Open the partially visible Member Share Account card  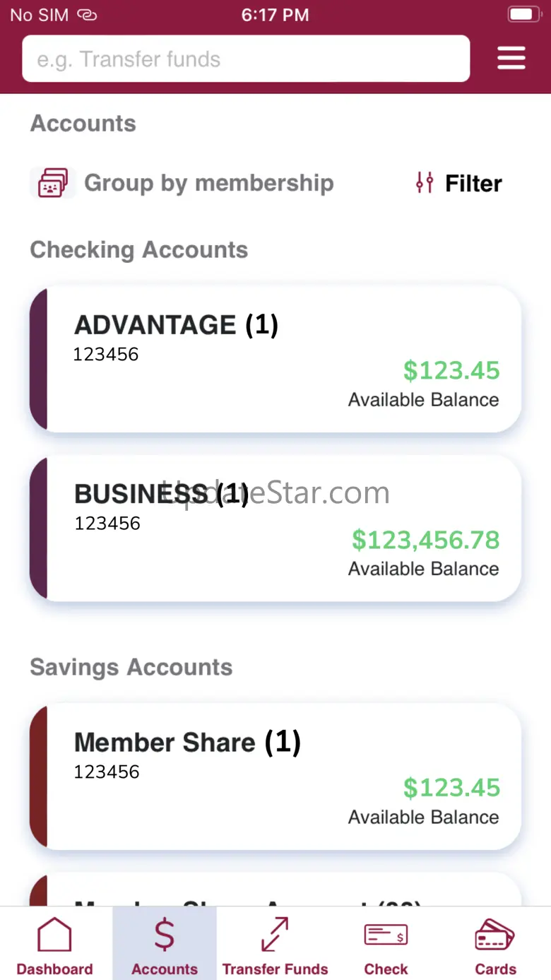pyautogui.click(x=275, y=889)
